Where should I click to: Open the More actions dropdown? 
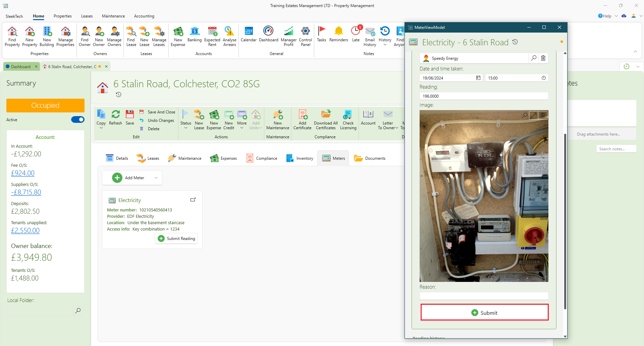[242, 128]
